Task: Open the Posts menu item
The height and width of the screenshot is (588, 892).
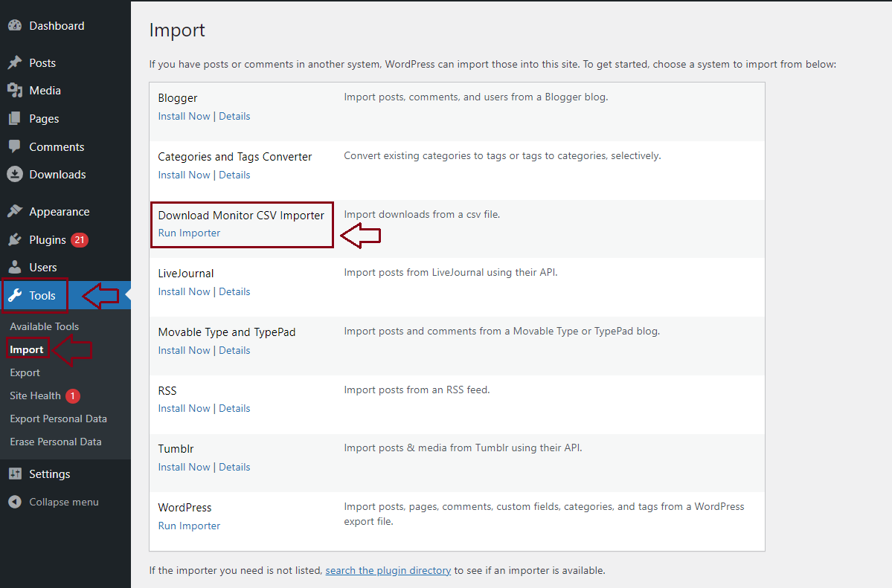Action: pyautogui.click(x=42, y=62)
